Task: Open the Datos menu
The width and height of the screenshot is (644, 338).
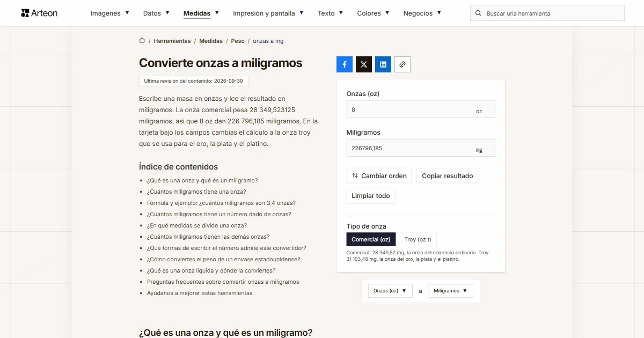Action: pyautogui.click(x=156, y=13)
